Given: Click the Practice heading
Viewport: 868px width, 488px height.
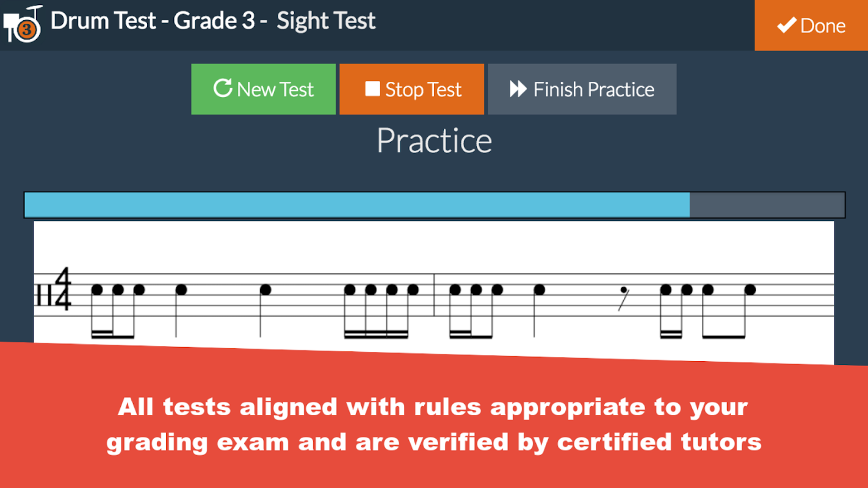Looking at the screenshot, I should pyautogui.click(x=434, y=141).
